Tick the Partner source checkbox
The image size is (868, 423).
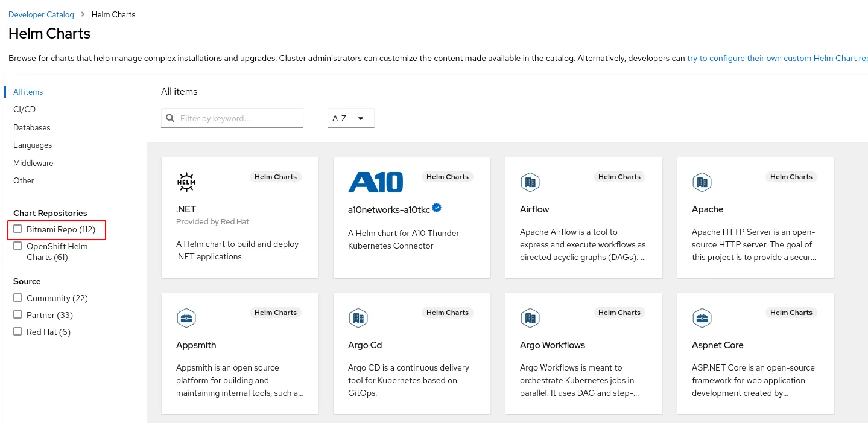pos(18,315)
